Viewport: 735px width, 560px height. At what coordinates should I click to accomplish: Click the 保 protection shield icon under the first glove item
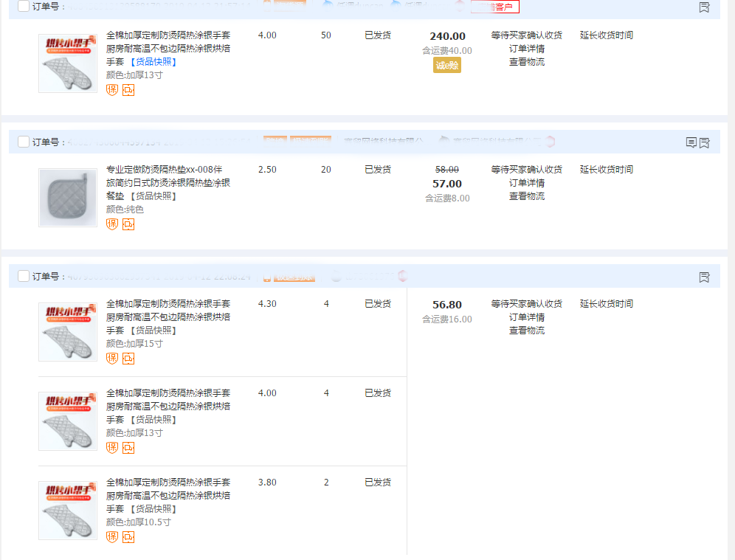112,90
